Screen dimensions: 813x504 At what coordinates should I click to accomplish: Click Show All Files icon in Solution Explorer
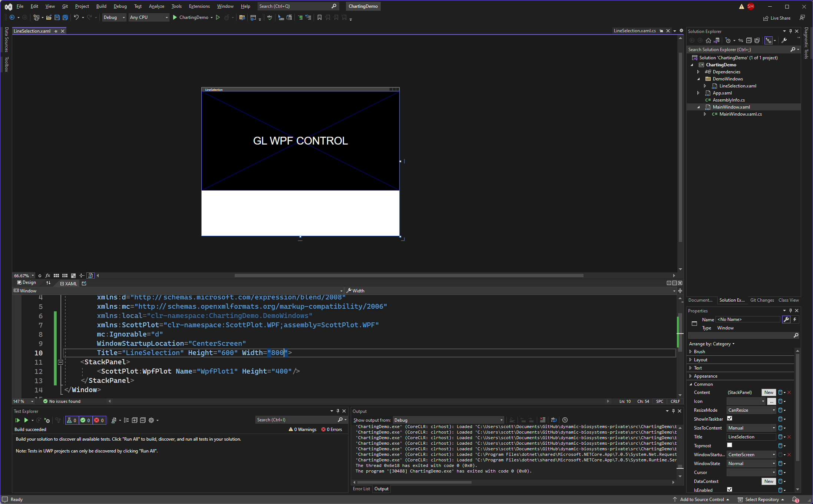click(757, 40)
